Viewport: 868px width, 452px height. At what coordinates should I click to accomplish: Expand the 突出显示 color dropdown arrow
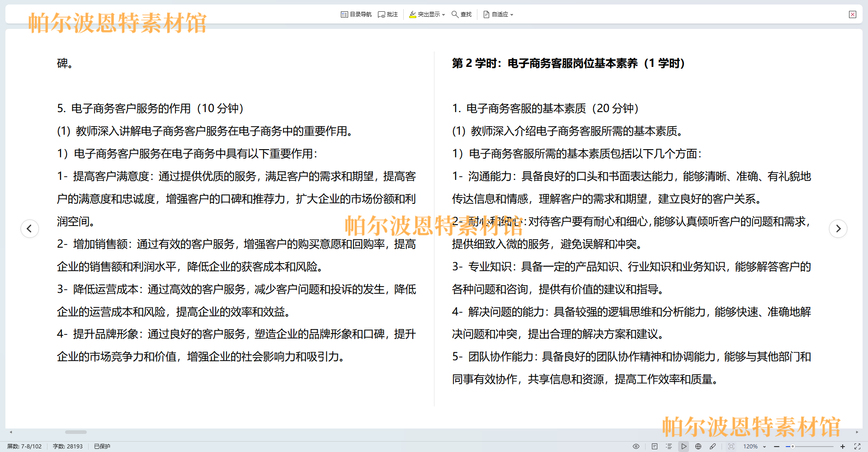[x=443, y=14]
